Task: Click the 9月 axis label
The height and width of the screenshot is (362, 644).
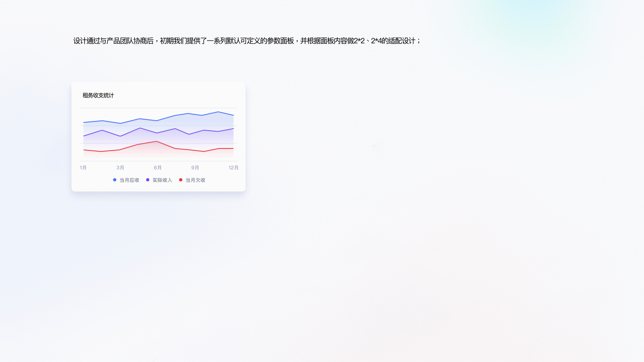Action: point(195,168)
